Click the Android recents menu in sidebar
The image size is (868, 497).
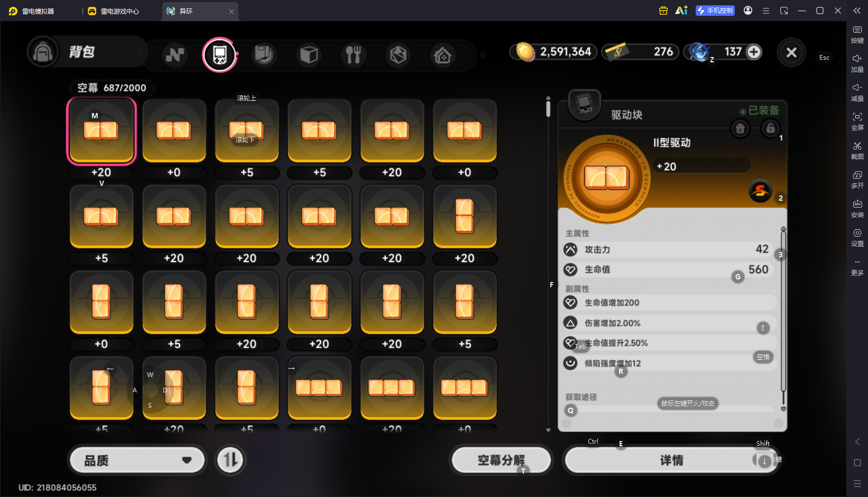pos(857,484)
